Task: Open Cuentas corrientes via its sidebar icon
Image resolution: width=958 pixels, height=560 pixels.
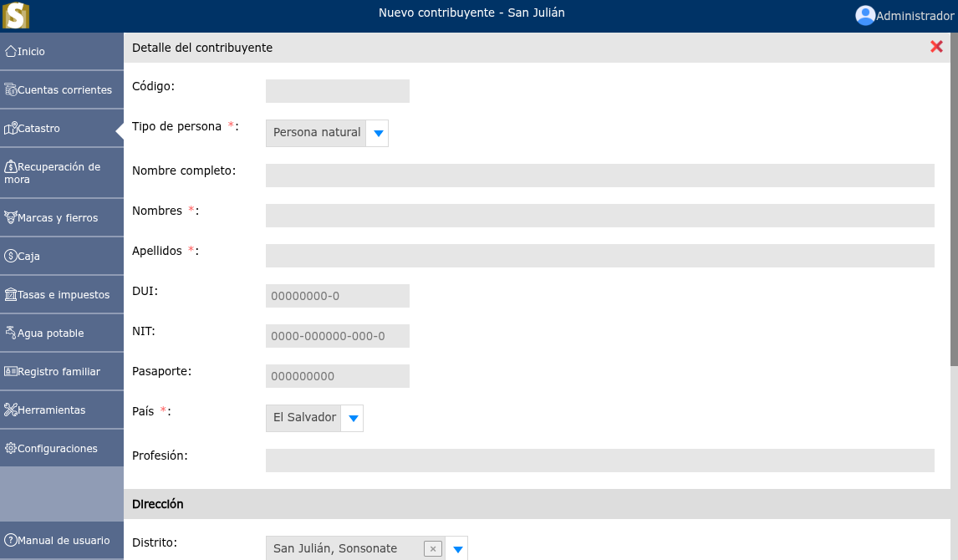Action: [x=11, y=90]
